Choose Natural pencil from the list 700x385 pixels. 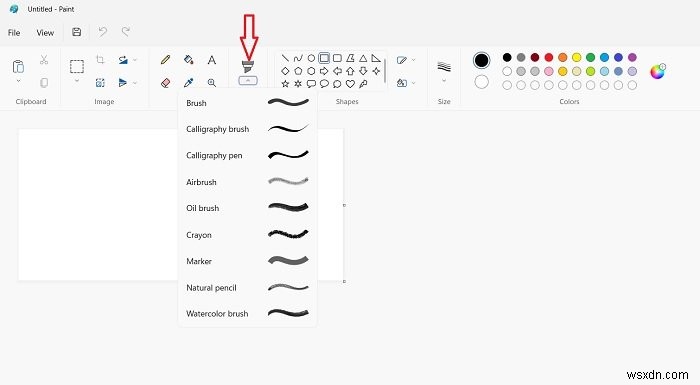(248, 287)
